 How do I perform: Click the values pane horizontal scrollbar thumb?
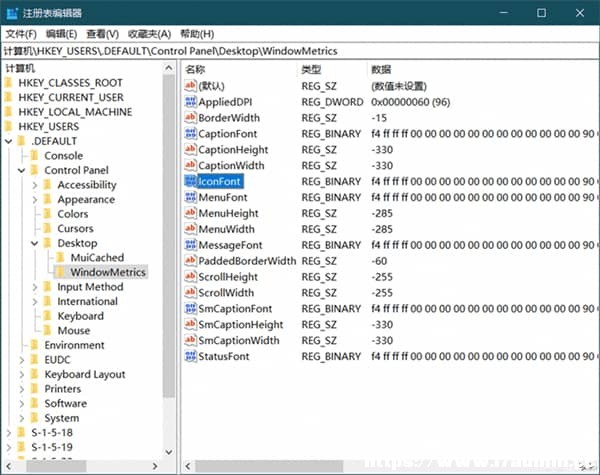269,466
